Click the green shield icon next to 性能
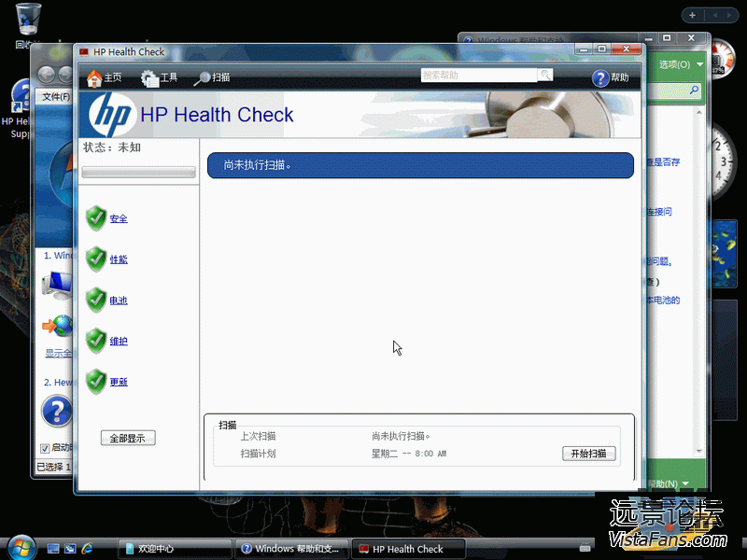Viewport: 747px width, 560px height. click(x=96, y=259)
